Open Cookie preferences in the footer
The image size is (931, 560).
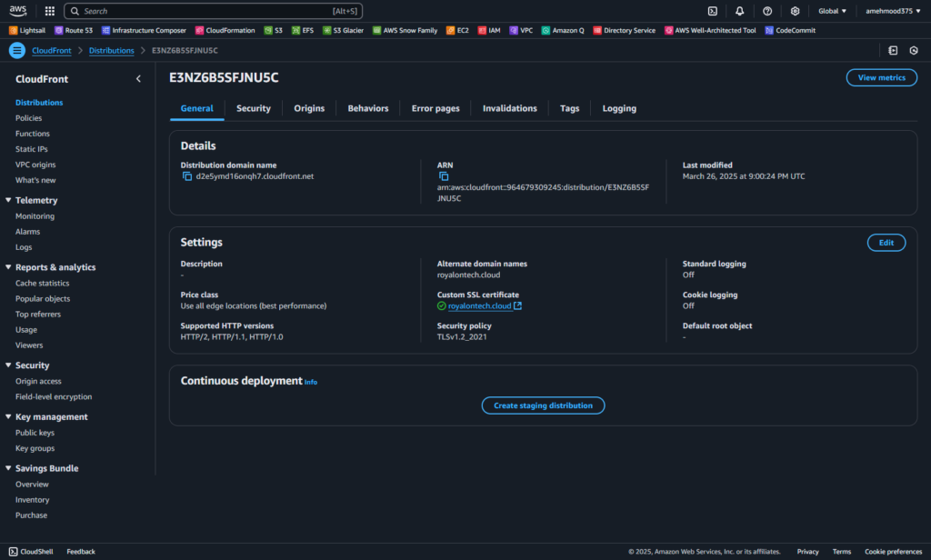893,552
